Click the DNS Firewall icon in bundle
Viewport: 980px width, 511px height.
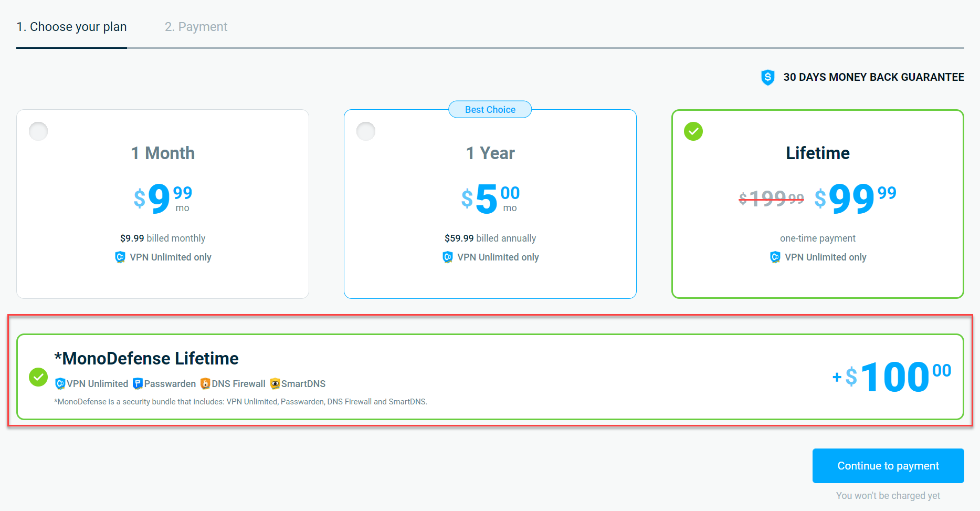205,384
